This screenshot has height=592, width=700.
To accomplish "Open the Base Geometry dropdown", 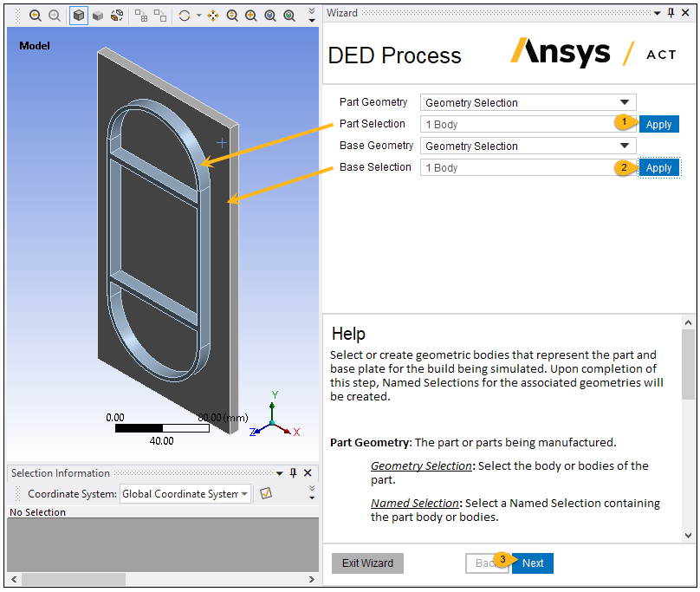I will [x=528, y=146].
